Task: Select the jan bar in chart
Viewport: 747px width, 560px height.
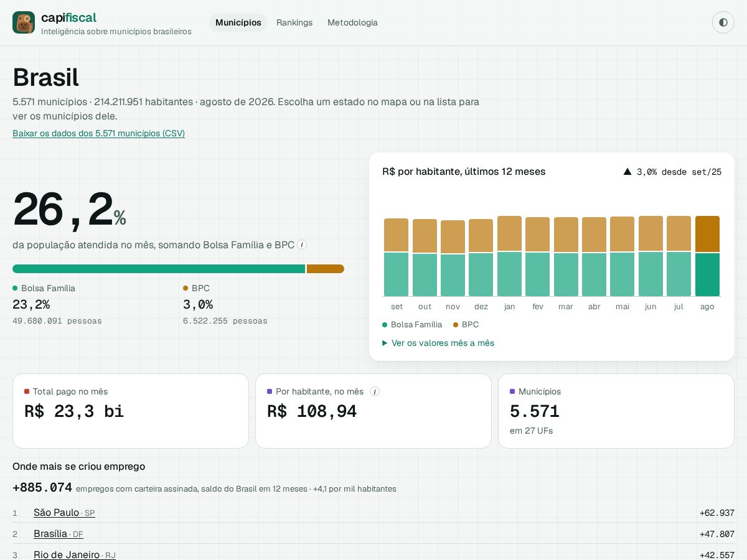Action: [x=509, y=256]
